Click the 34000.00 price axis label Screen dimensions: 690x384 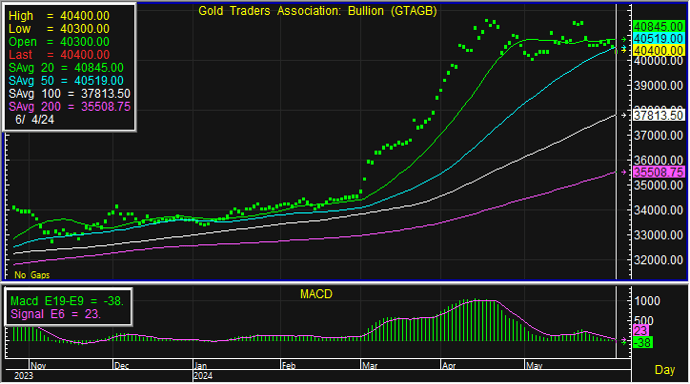[x=658, y=210]
